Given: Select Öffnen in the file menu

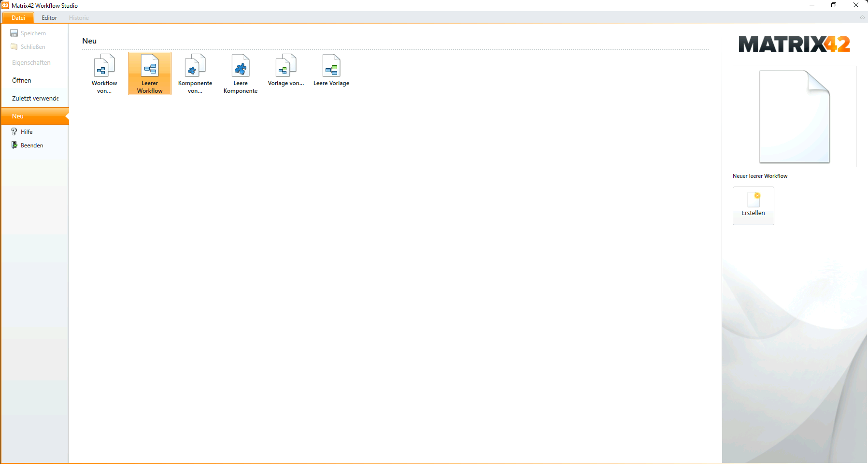Looking at the screenshot, I should [22, 81].
